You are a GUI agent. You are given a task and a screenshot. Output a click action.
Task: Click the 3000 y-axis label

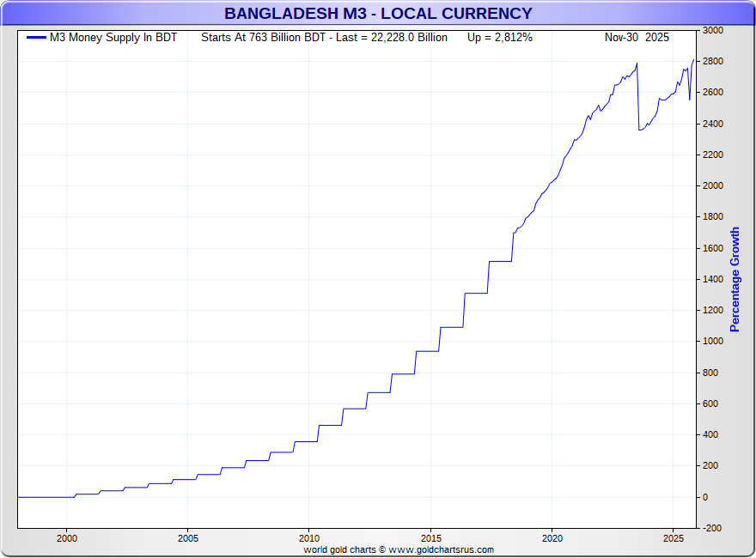(x=712, y=30)
